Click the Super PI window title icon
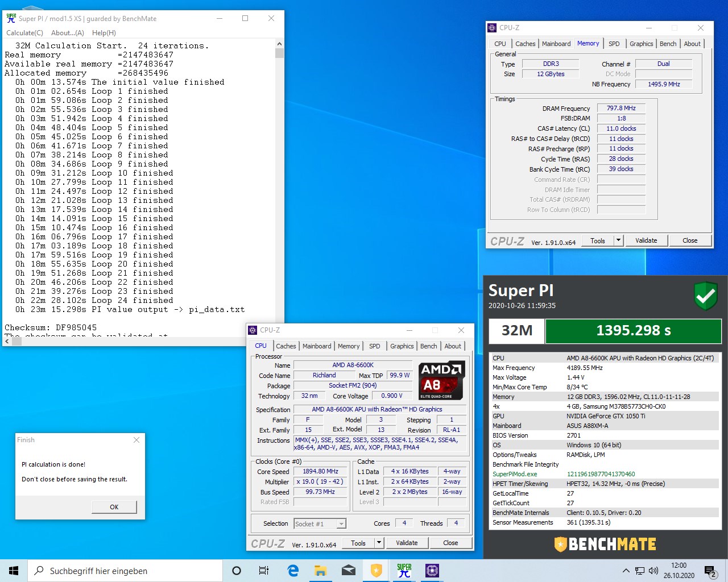728x582 pixels. point(11,18)
